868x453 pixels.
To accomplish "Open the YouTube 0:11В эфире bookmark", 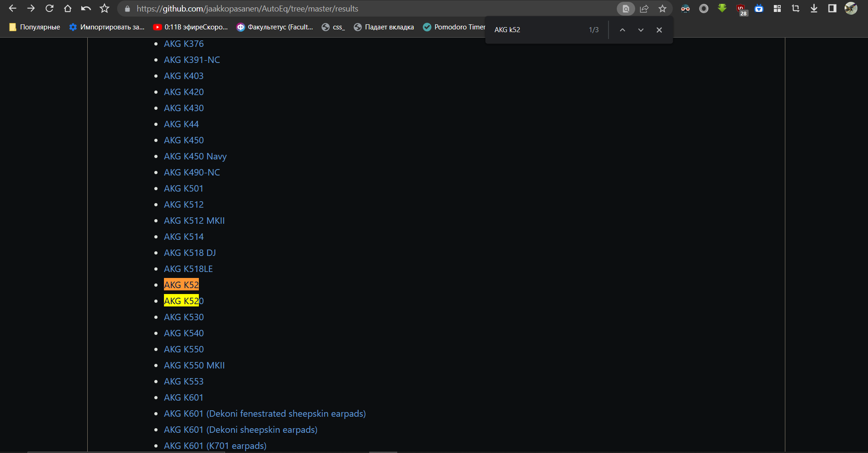I will (x=190, y=27).
